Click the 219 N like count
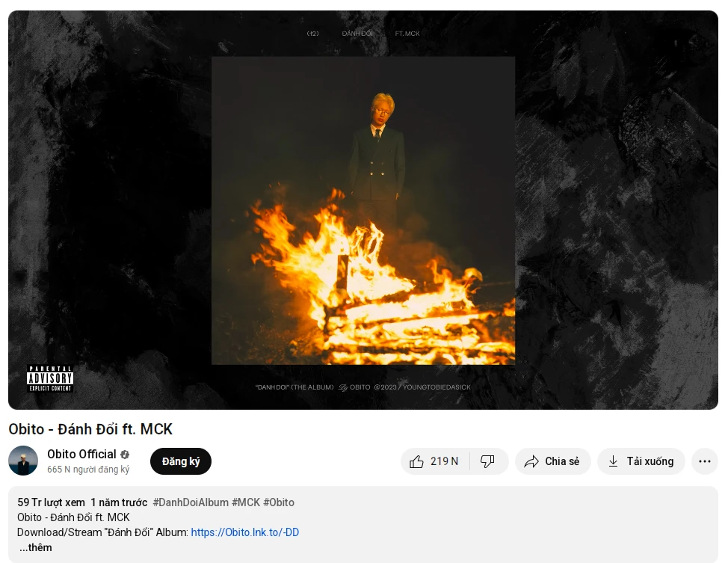This screenshot has height=563, width=728. [444, 461]
